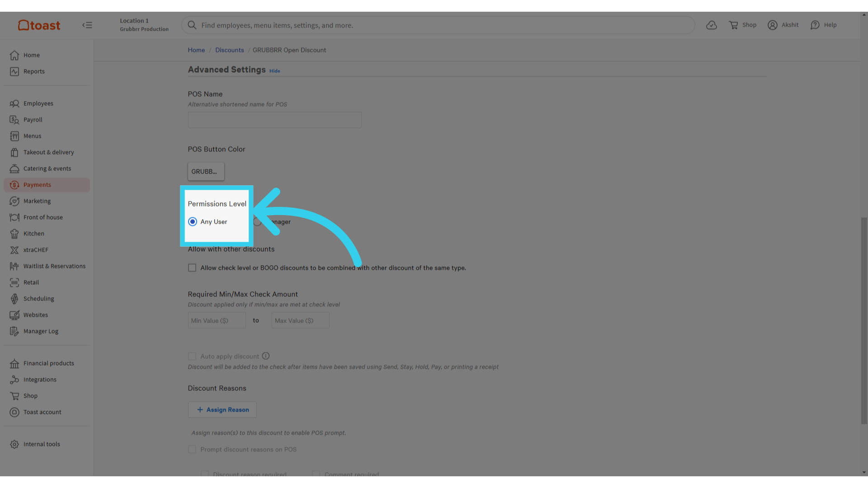Open the cloud publish status icon

tap(712, 25)
